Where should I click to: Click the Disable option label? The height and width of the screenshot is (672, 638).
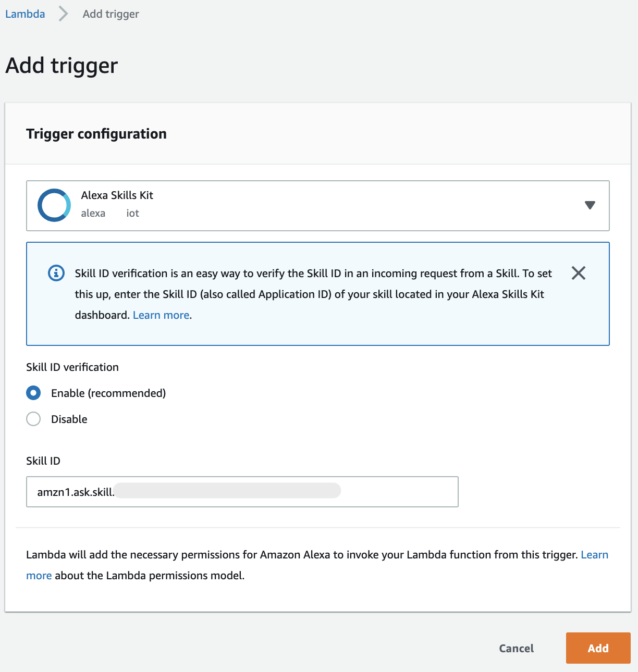coord(69,419)
